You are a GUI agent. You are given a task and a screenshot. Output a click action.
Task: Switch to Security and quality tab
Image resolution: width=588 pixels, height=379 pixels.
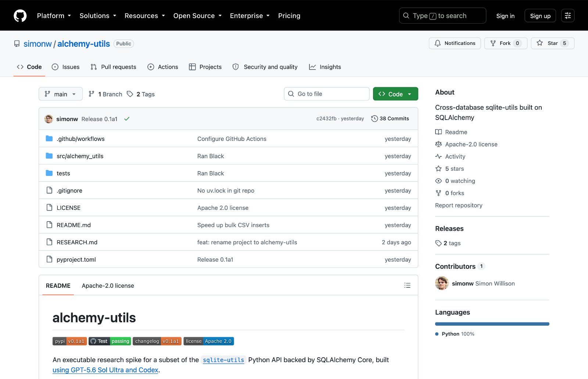tap(265, 67)
